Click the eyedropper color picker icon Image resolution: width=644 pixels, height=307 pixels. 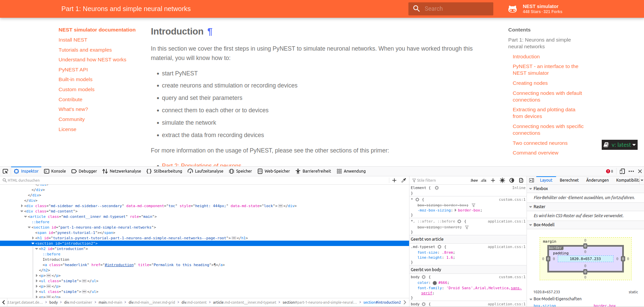[404, 180]
